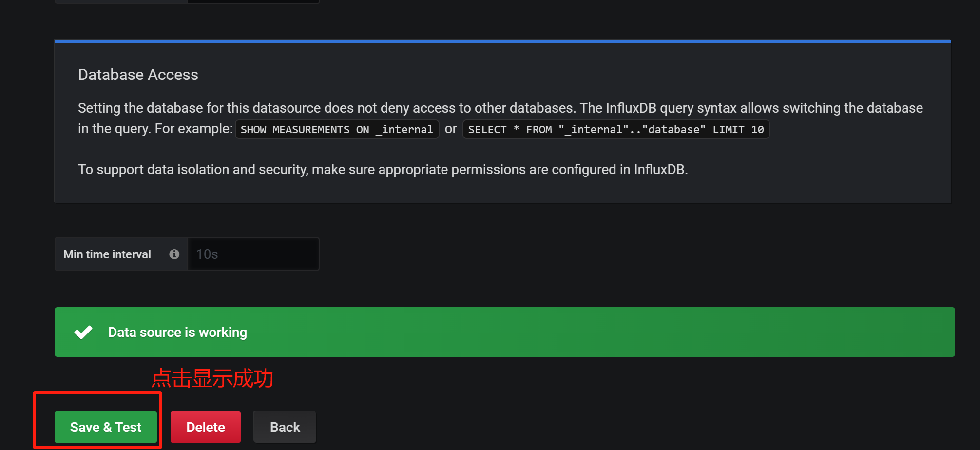Click the red Chinese annotation text
The width and height of the screenshot is (980, 450).
pos(212,378)
